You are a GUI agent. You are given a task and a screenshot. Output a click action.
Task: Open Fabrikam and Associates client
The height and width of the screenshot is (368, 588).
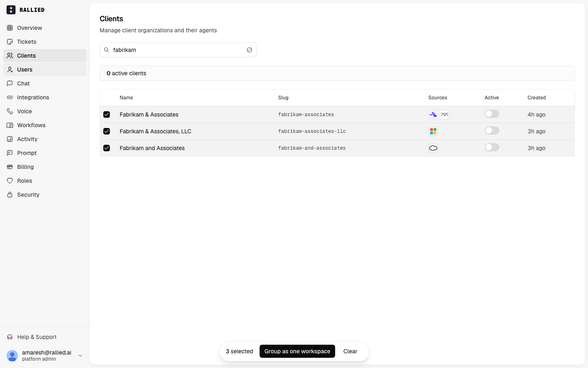point(152,148)
